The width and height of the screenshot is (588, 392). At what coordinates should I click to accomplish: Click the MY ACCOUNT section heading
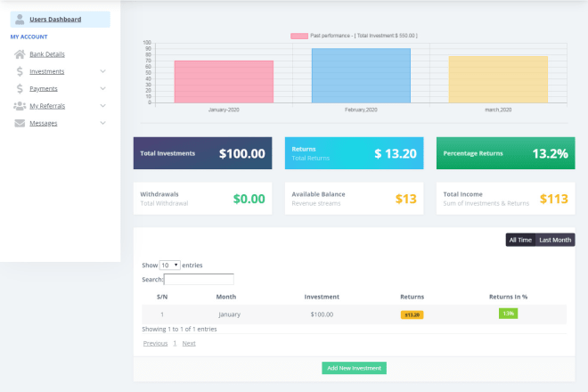tap(29, 37)
